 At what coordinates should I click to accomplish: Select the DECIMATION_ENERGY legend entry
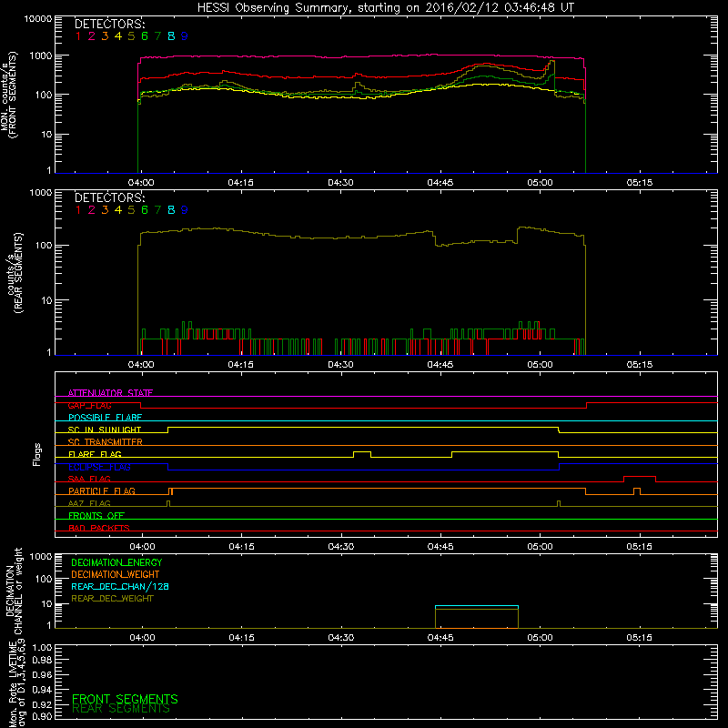(x=116, y=562)
